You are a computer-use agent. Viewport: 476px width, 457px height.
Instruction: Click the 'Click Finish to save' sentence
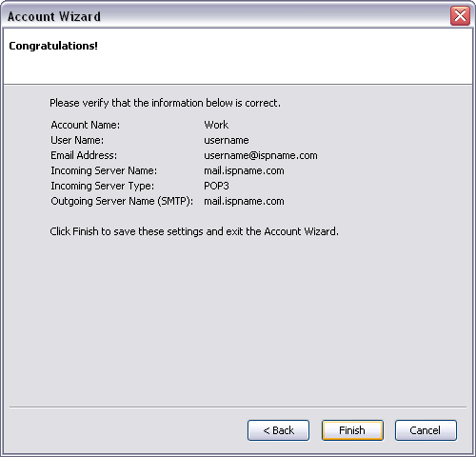[194, 231]
